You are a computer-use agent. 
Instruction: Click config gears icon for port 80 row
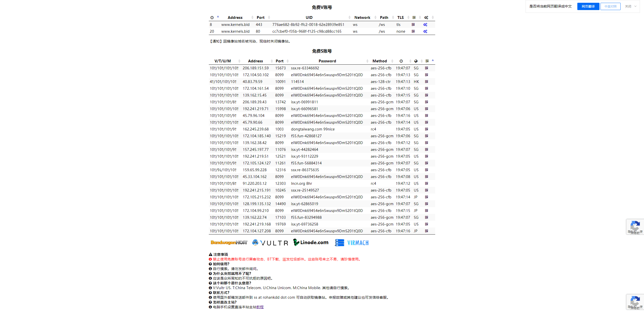(425, 31)
